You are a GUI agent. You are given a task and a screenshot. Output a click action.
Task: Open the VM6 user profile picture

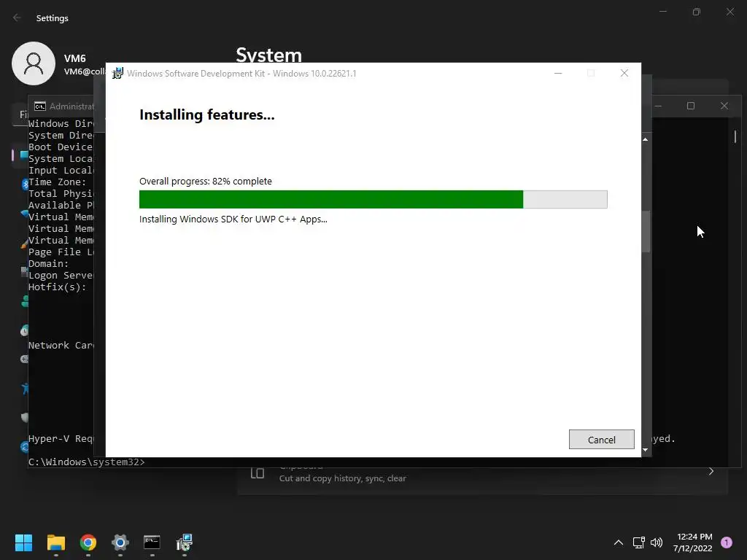point(34,63)
